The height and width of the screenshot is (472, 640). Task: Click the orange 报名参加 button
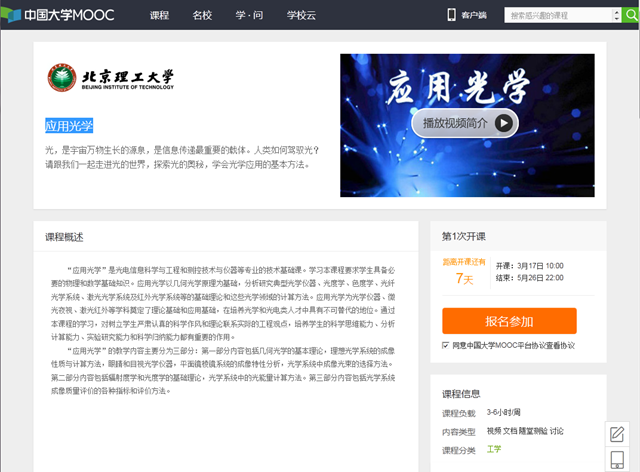[509, 321]
